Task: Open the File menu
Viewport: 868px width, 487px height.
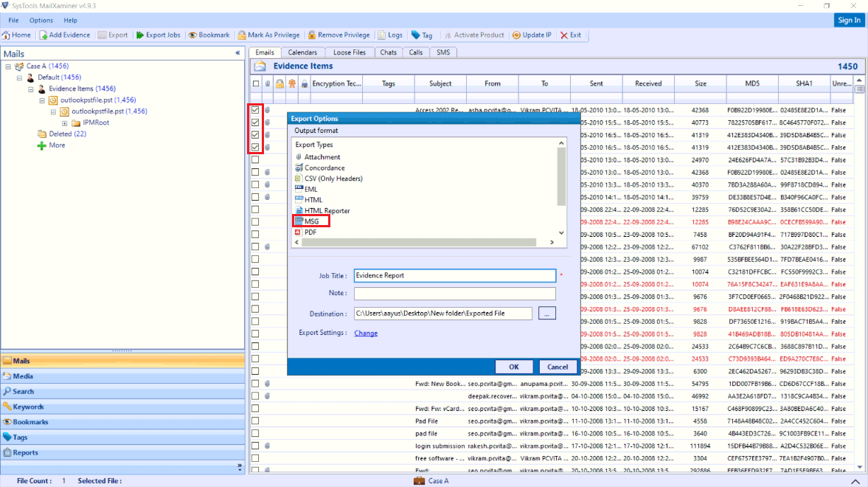Action: (x=13, y=21)
